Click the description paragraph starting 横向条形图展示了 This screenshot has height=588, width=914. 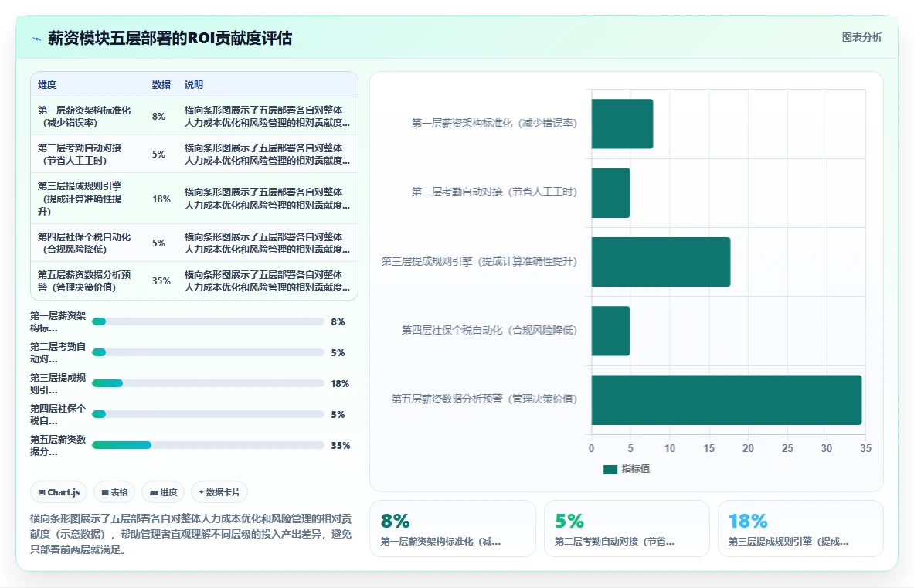tap(191, 534)
